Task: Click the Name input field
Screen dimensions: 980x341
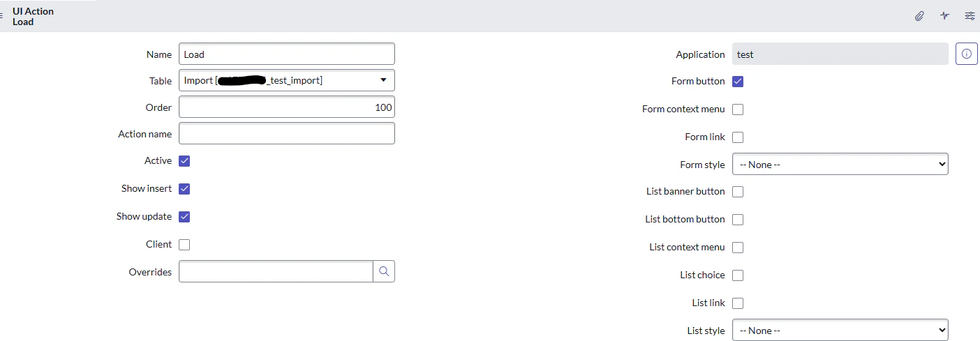Action: click(287, 54)
